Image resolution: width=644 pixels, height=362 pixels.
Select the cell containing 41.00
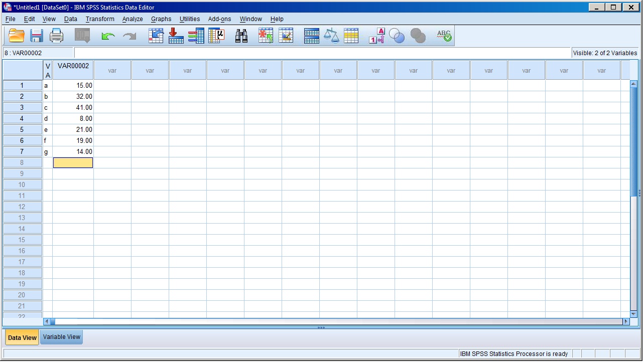pyautogui.click(x=73, y=107)
